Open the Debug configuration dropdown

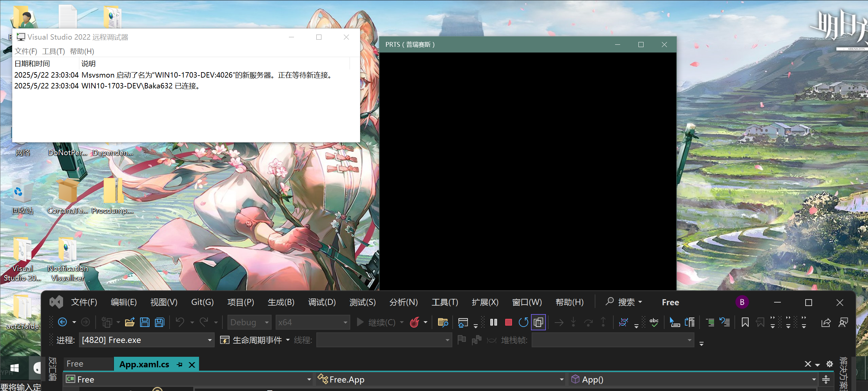coord(267,322)
